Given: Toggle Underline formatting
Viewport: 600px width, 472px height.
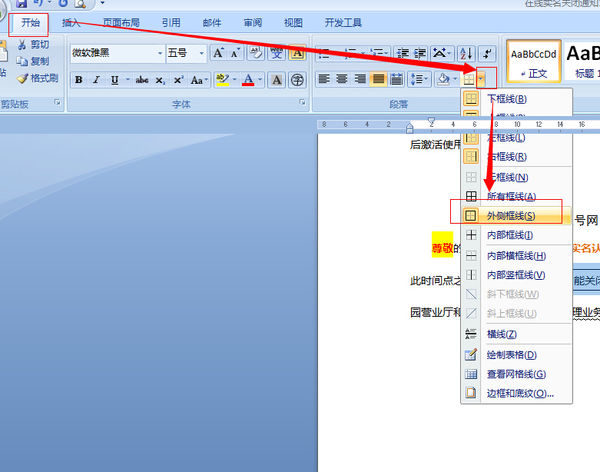Looking at the screenshot, I should (114, 80).
